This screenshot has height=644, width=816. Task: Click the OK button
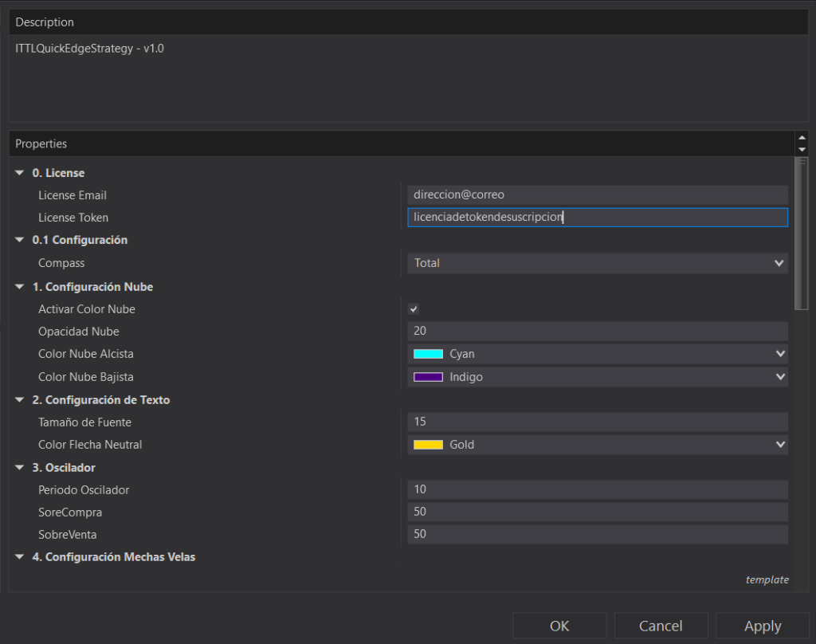click(559, 626)
